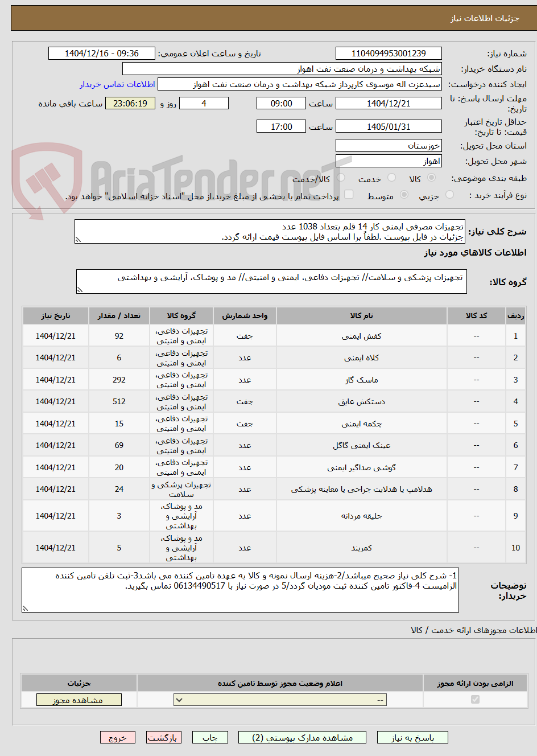This screenshot has width=537, height=756.
Task: Select the کالا/خدمت radio button
Action: (341, 178)
